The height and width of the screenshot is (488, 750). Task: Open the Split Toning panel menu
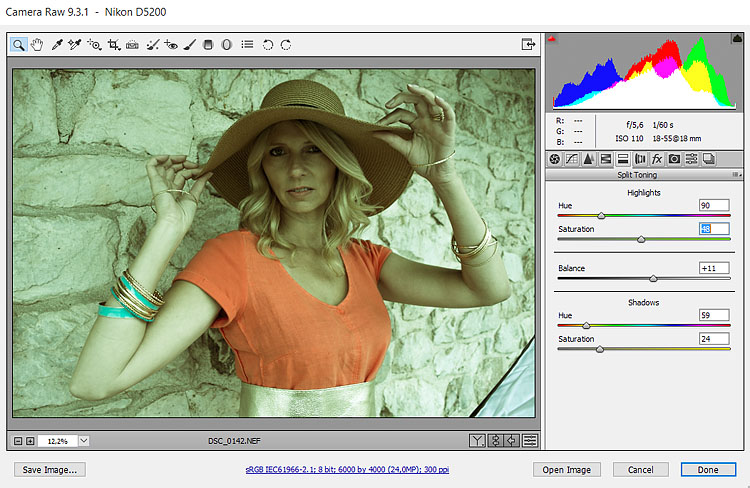[x=736, y=175]
